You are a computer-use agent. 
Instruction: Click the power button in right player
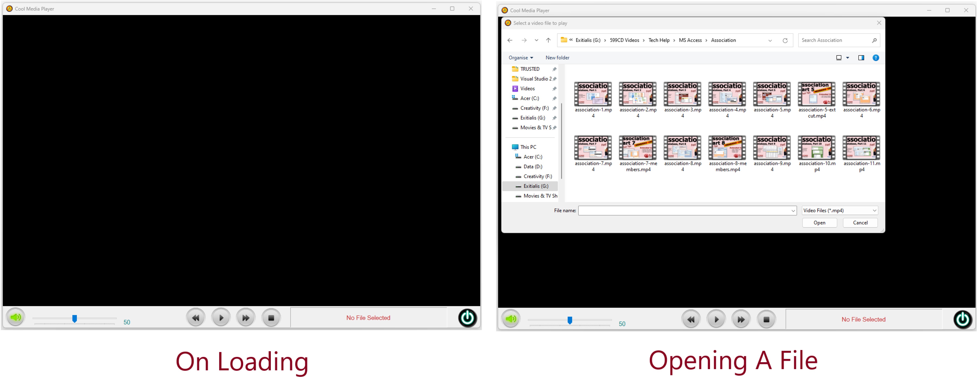962,319
